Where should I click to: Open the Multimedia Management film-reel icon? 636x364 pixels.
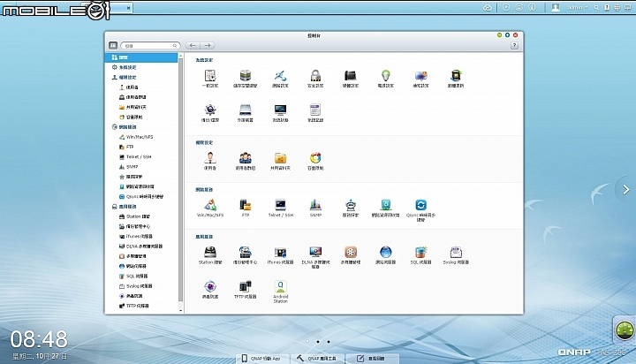tap(351, 252)
